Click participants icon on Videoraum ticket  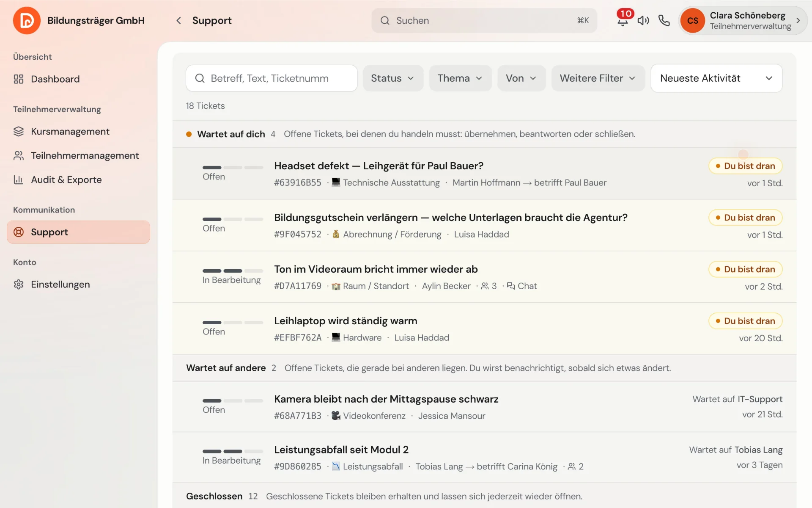[485, 286]
